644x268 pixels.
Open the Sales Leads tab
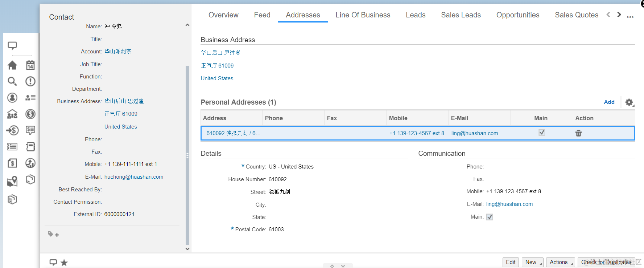coord(461,15)
